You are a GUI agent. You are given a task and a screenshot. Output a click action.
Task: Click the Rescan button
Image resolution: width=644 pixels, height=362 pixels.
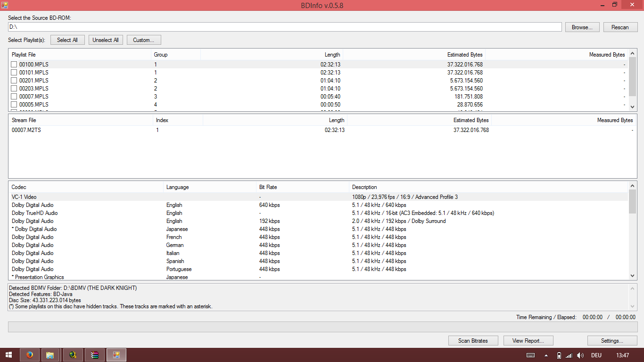tap(620, 27)
